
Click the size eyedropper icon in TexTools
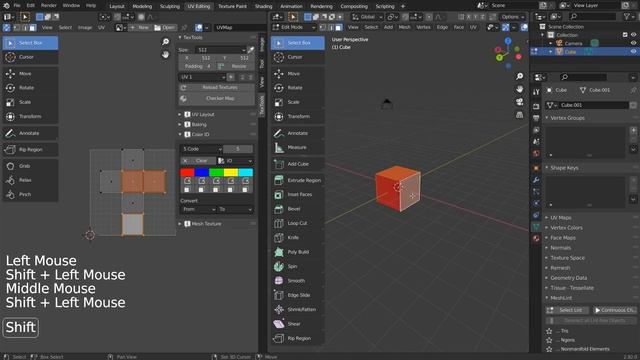click(251, 50)
